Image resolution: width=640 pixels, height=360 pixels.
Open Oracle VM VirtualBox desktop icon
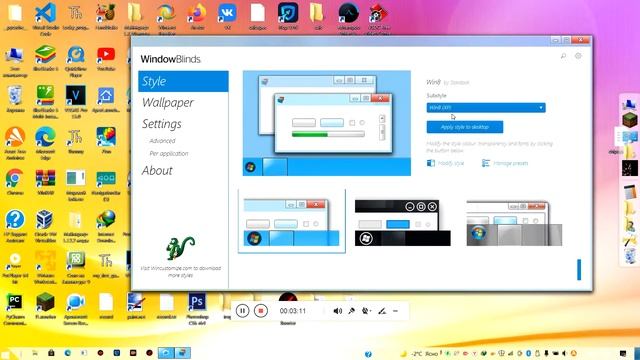[x=45, y=226]
